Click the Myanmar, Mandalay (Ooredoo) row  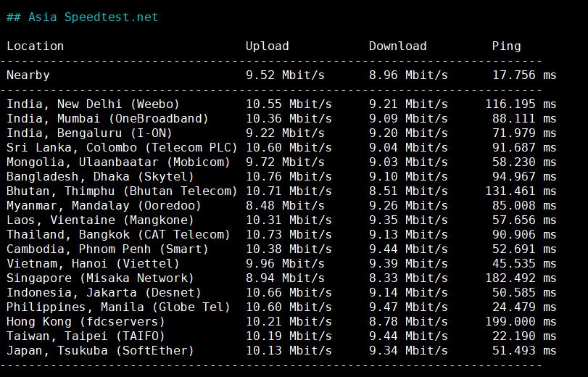click(104, 205)
